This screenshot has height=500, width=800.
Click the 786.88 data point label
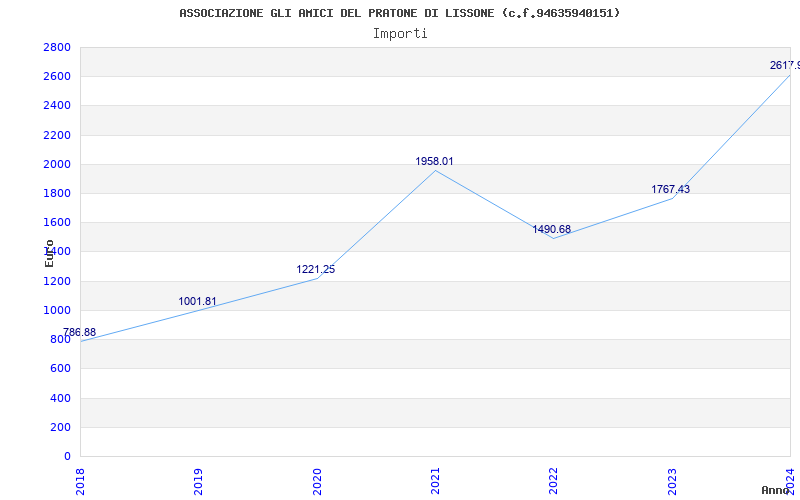80,333
